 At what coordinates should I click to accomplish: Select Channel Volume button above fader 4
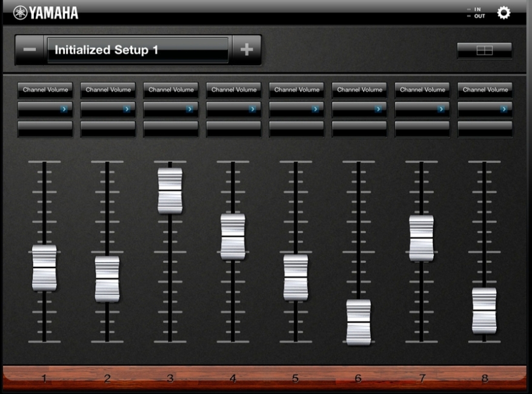pos(234,90)
